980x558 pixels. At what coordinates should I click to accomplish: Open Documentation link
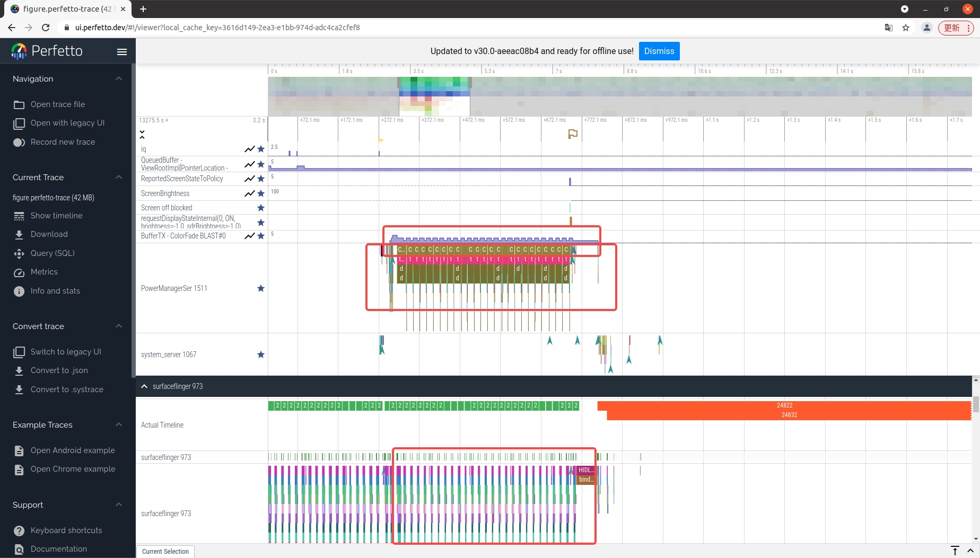point(58,549)
